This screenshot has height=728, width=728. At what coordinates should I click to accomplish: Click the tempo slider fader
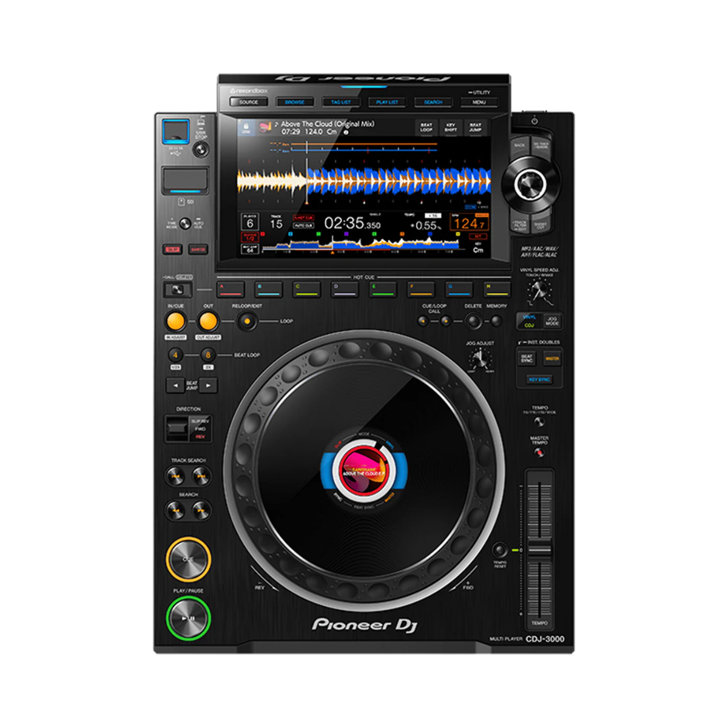click(x=539, y=550)
